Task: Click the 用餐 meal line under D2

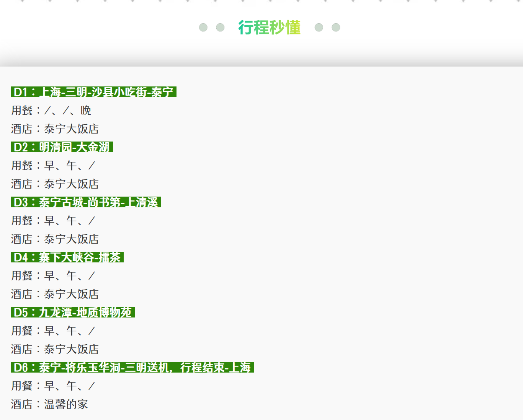Action: [53, 166]
